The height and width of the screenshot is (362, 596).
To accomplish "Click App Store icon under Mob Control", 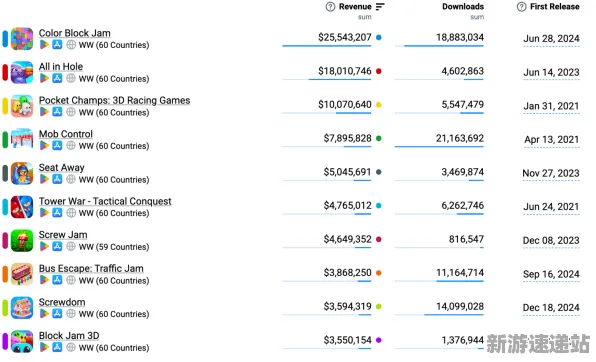I will (57, 145).
